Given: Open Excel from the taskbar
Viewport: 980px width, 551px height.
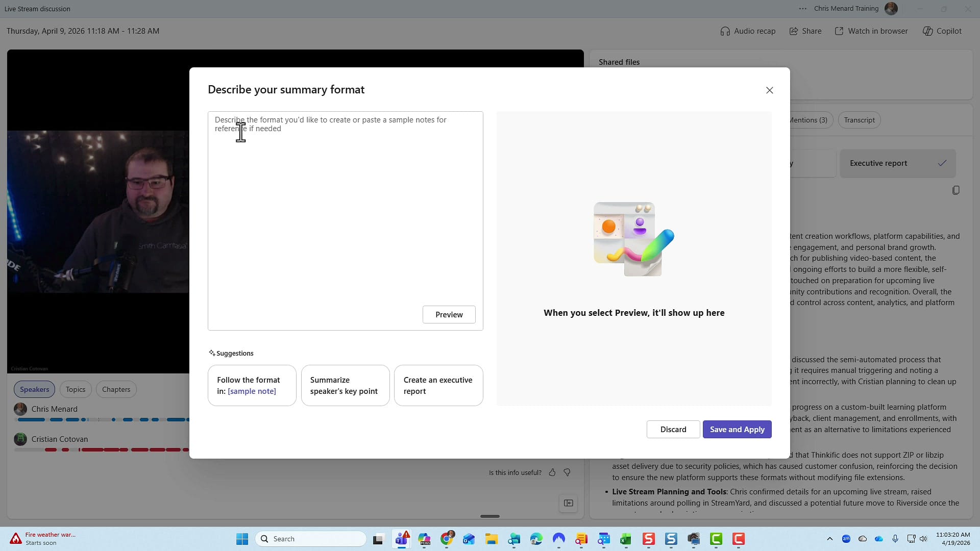Looking at the screenshot, I should click(626, 539).
